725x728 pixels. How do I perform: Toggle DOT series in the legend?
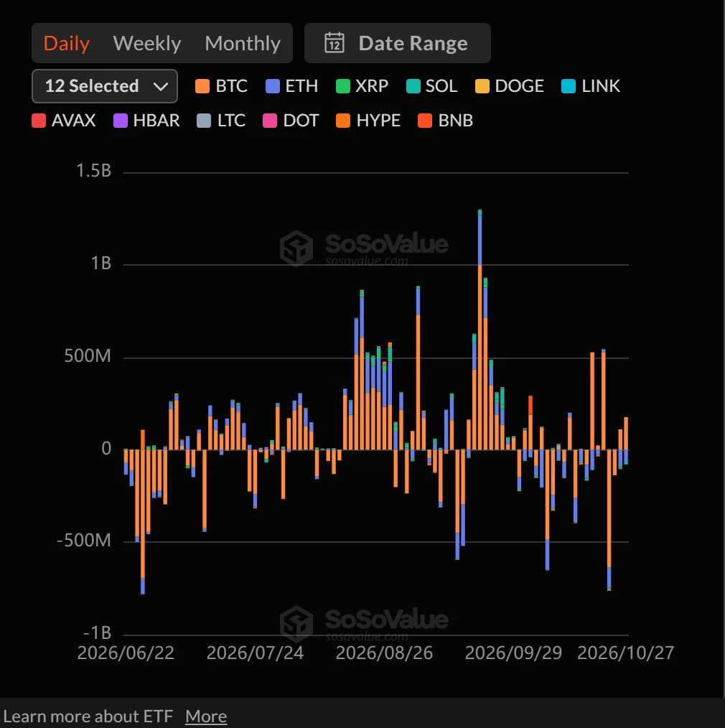pyautogui.click(x=291, y=120)
